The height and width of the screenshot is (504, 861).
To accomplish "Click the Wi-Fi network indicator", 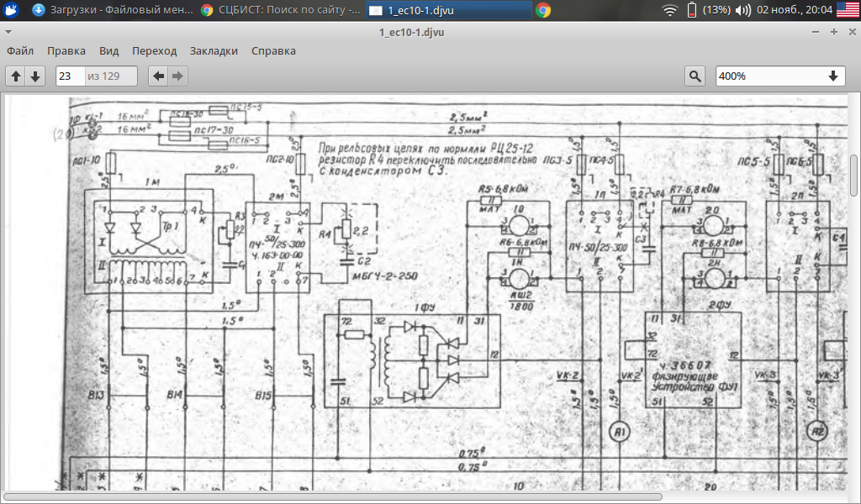I will tap(669, 10).
